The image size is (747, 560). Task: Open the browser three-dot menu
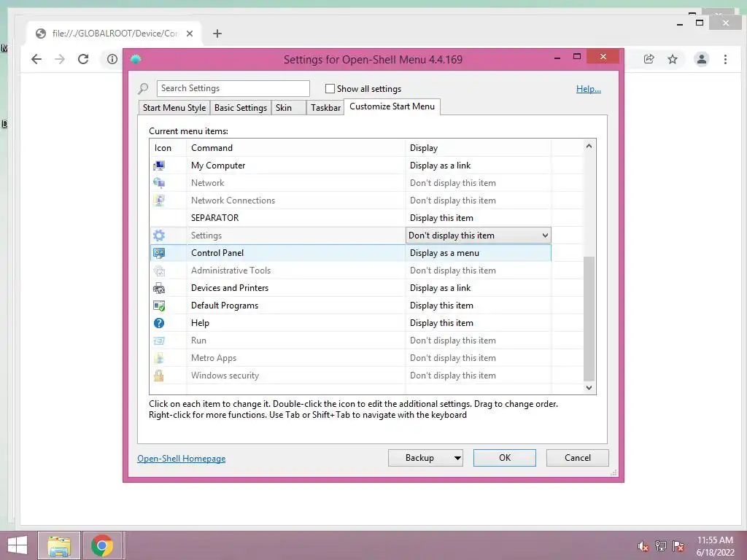[725, 59]
